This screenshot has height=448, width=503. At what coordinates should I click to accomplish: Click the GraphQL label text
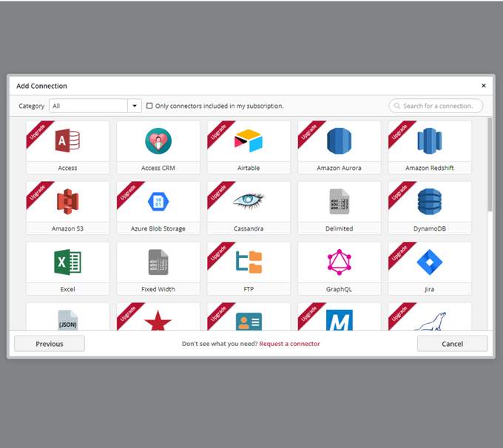(339, 289)
